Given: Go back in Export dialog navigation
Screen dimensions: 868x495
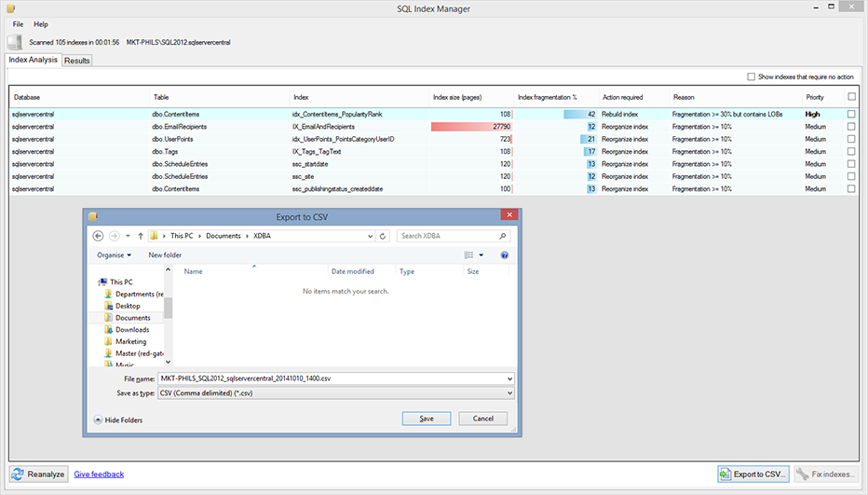Looking at the screenshot, I should coord(98,236).
